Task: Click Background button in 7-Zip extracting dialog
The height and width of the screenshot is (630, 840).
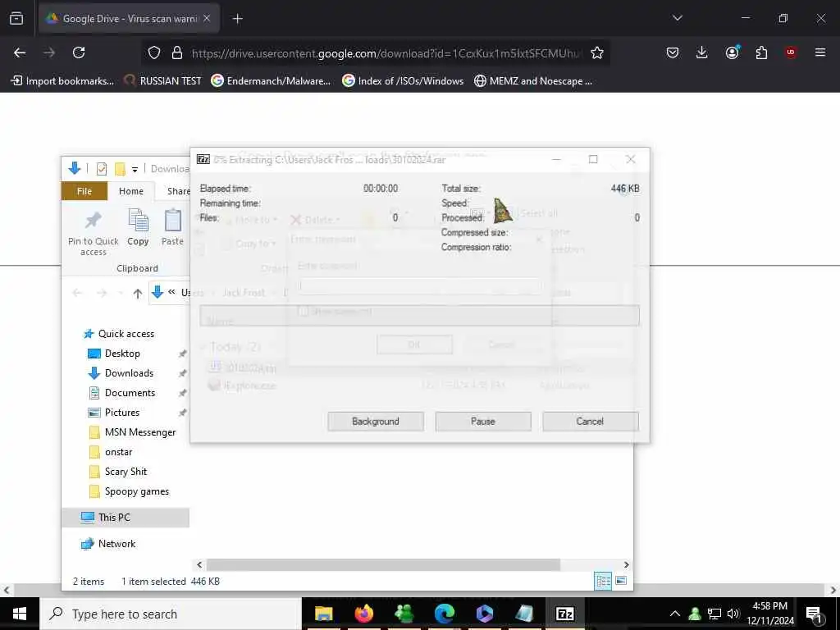Action: (x=376, y=421)
